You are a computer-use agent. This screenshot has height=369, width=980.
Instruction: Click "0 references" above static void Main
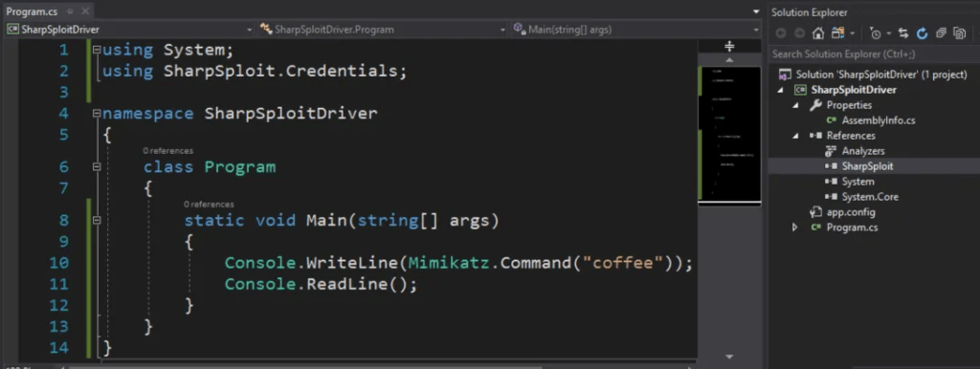[209, 205]
